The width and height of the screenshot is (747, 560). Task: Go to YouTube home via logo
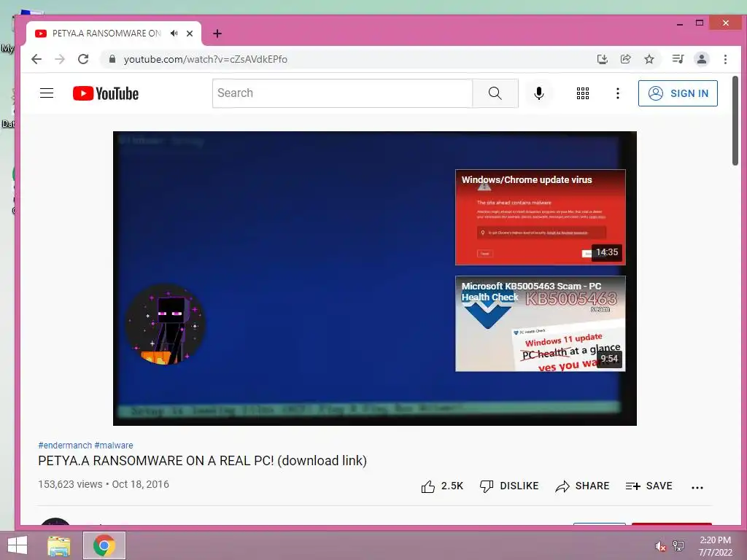point(106,93)
